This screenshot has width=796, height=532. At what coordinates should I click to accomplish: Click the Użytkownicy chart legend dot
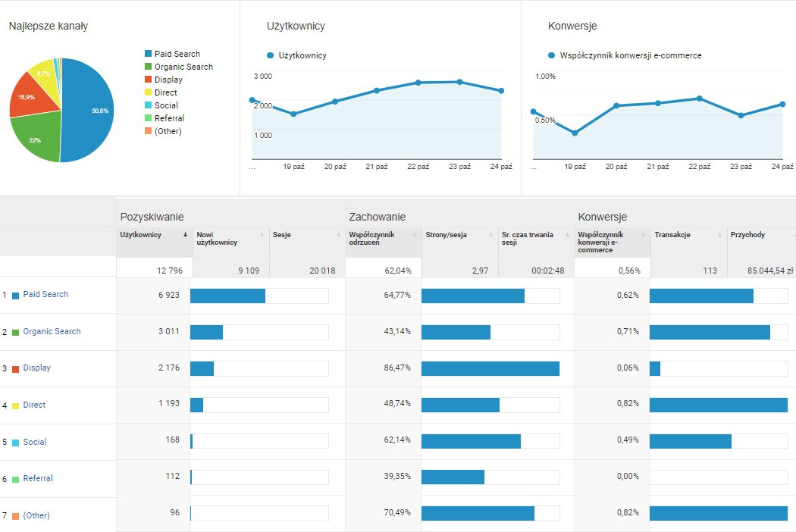(271, 55)
